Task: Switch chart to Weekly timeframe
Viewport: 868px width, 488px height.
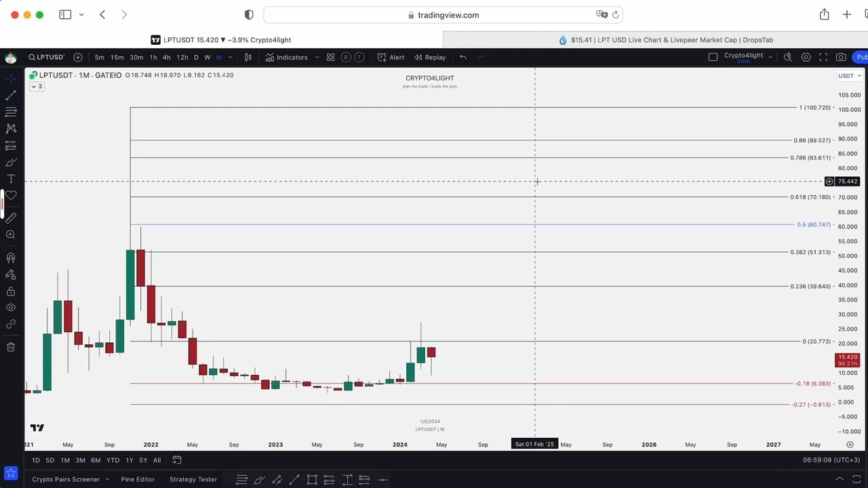Action: (x=207, y=57)
